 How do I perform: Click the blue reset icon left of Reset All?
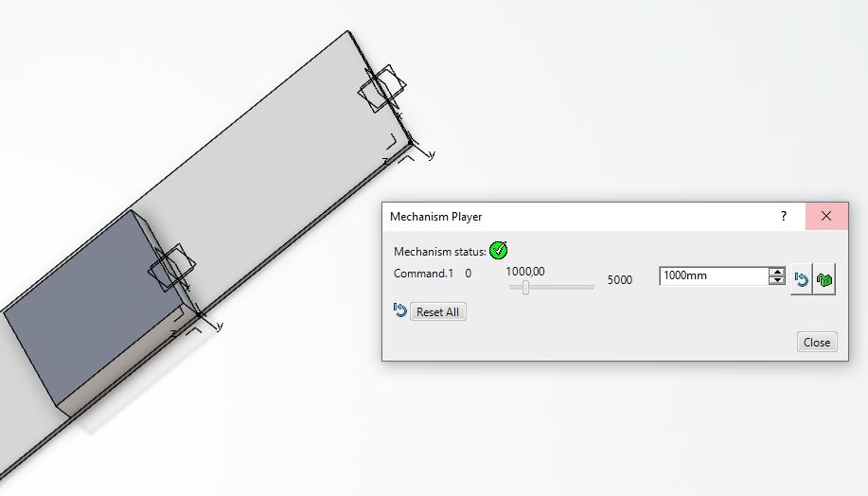pyautogui.click(x=399, y=310)
